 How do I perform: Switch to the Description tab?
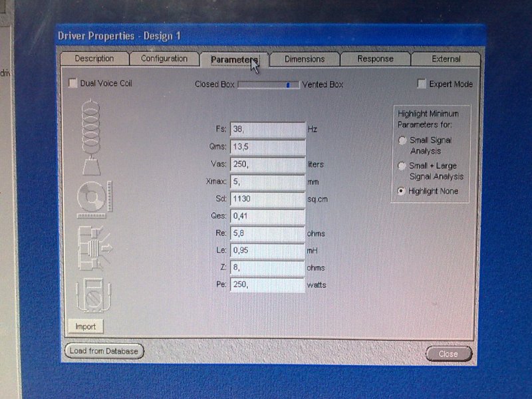coord(94,59)
